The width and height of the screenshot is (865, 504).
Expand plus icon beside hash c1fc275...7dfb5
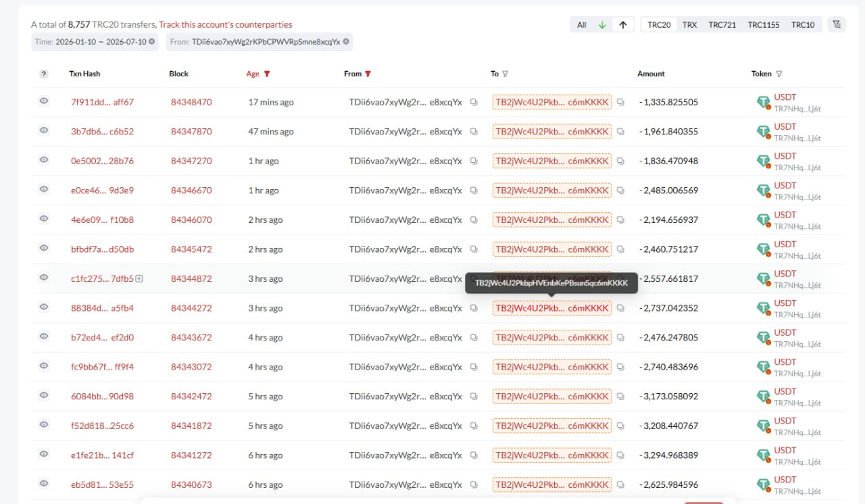pyautogui.click(x=139, y=278)
